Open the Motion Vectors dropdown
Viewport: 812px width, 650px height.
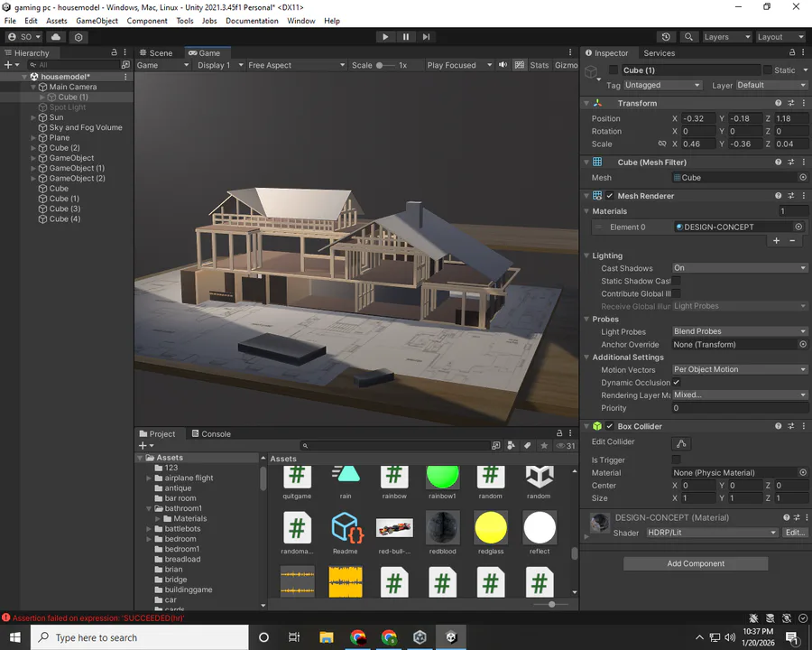(740, 369)
